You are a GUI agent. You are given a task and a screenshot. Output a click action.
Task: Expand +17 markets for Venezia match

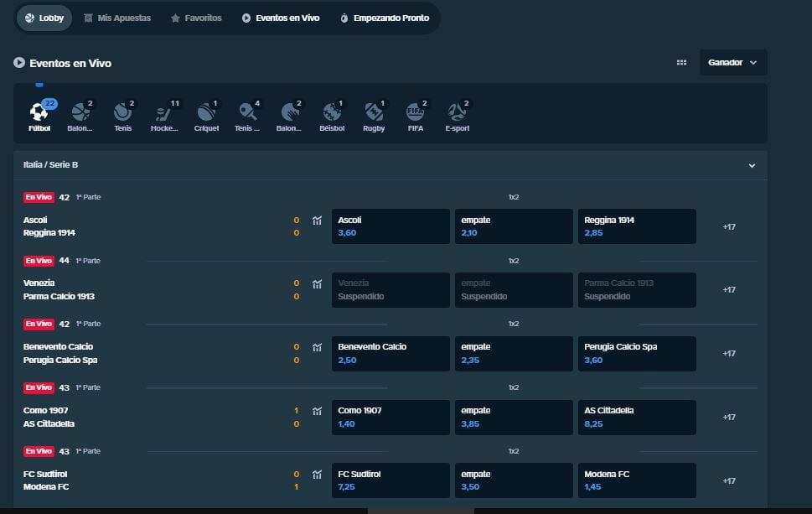729,290
